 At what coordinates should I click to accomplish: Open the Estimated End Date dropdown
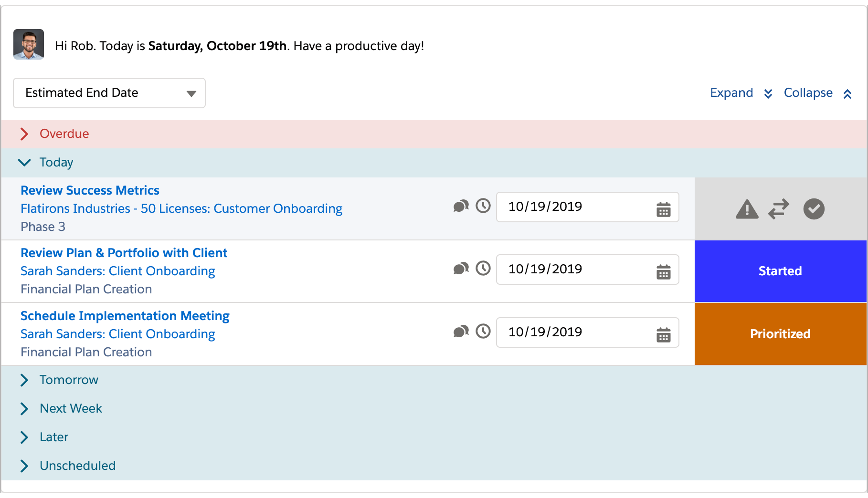point(109,93)
